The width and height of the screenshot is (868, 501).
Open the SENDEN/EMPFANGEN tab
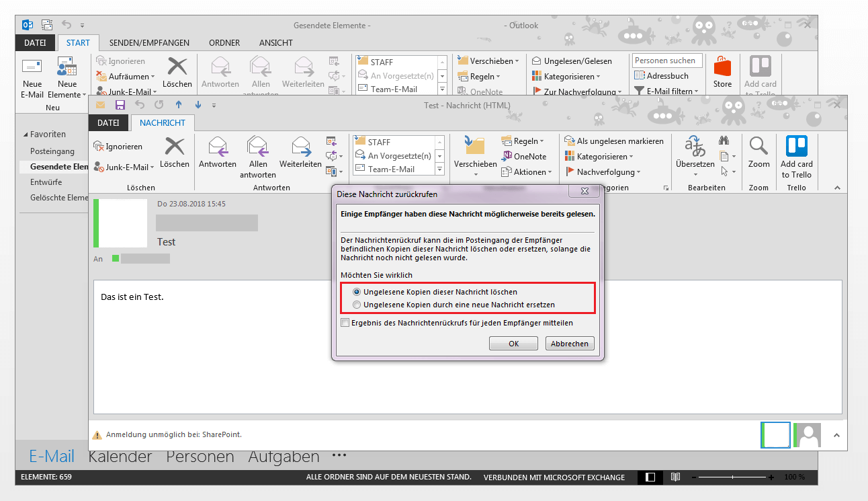(149, 43)
